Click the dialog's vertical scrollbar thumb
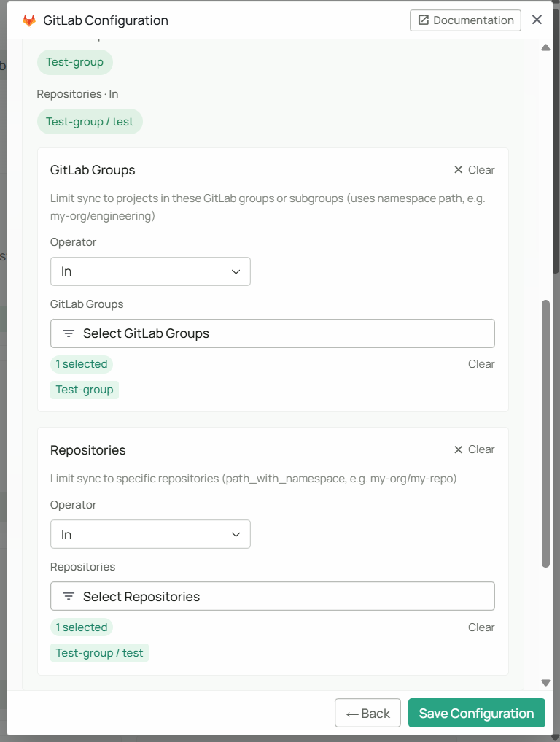The height and width of the screenshot is (742, 560). click(x=546, y=433)
